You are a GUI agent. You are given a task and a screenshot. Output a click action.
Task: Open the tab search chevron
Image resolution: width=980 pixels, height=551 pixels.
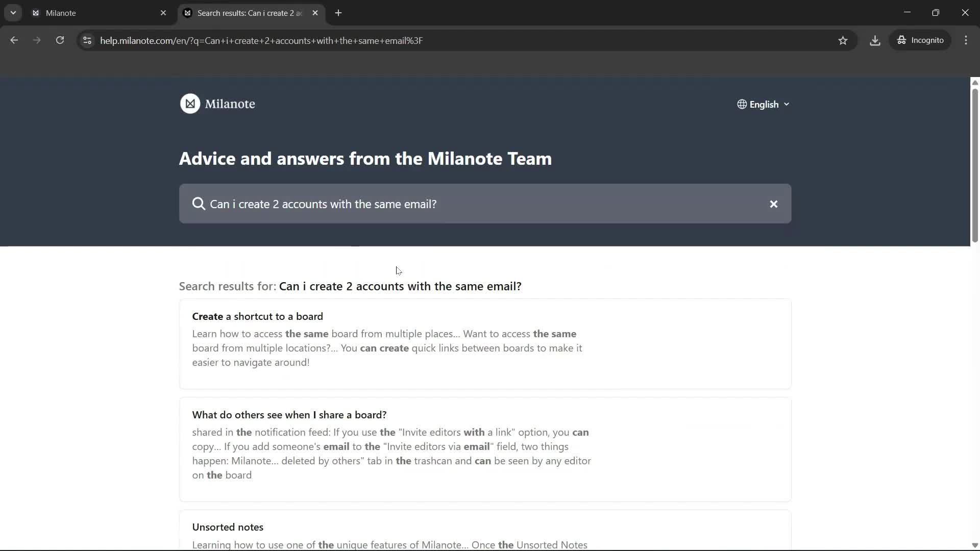pos(13,13)
